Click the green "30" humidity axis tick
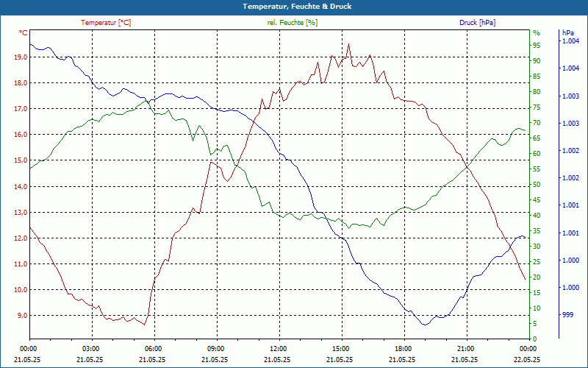The height and width of the screenshot is (368, 588). click(x=537, y=247)
